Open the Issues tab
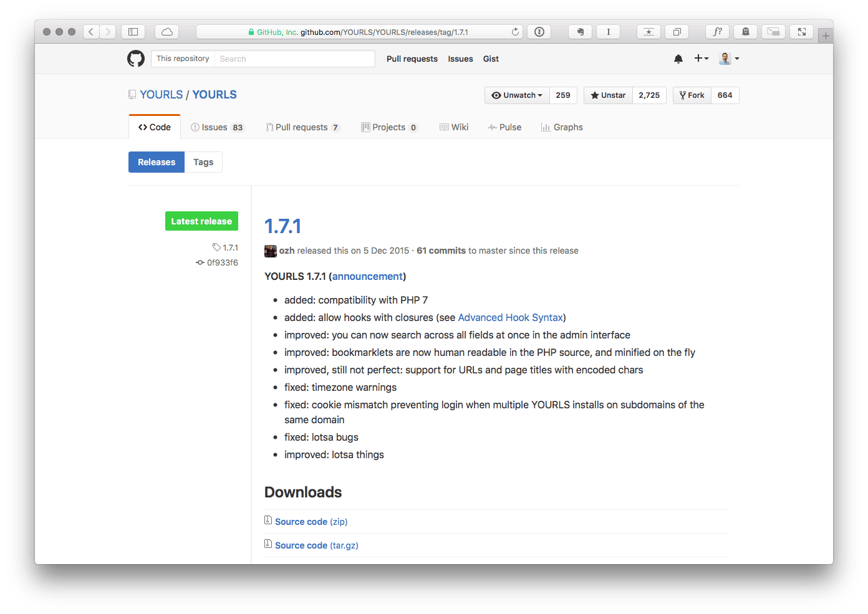Screen dimensions: 868x614 pyautogui.click(x=217, y=127)
